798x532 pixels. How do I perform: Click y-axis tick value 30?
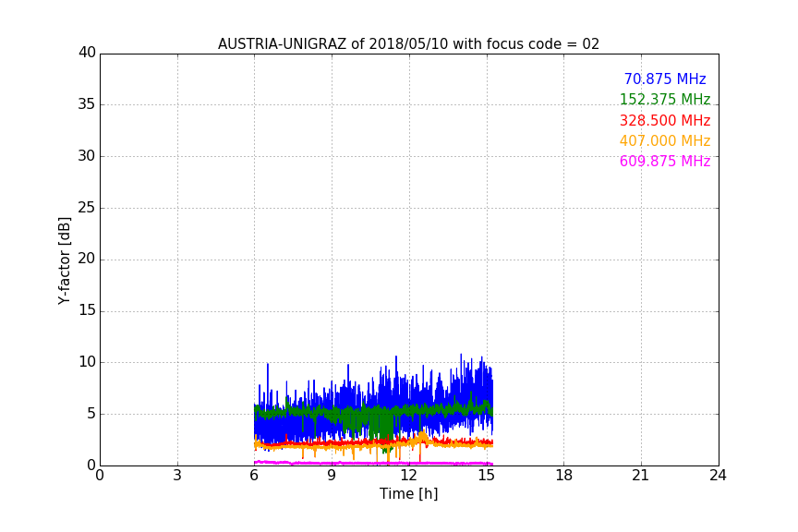[87, 156]
